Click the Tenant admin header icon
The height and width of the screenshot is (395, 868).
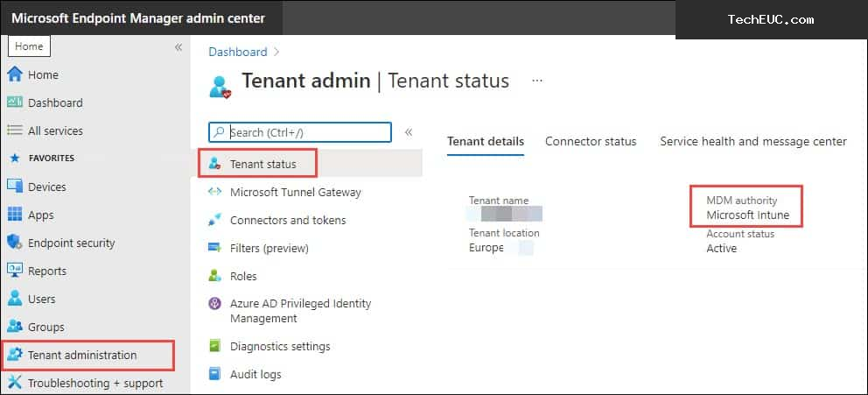pos(220,87)
